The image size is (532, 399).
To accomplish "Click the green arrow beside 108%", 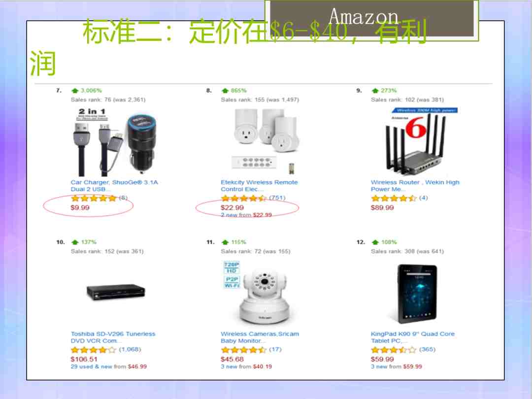I will (375, 242).
